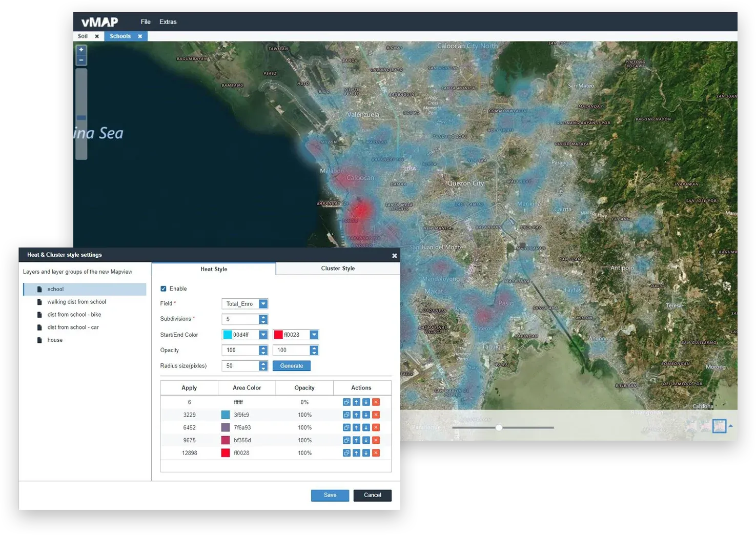Open the end color ff0028 dropdown
Image resolution: width=756 pixels, height=535 pixels.
[314, 335]
